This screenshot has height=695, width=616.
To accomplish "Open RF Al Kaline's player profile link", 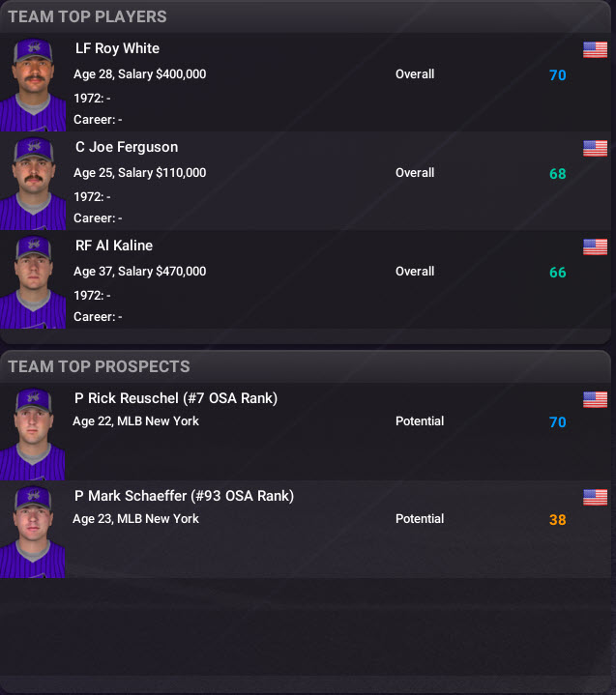I will (114, 246).
